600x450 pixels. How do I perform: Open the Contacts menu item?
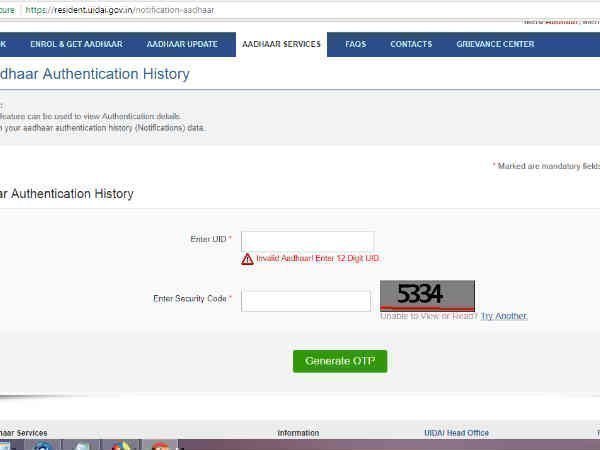point(411,44)
